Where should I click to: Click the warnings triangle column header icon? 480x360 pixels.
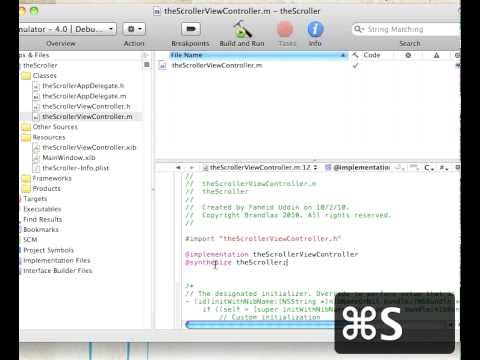tap(436, 55)
